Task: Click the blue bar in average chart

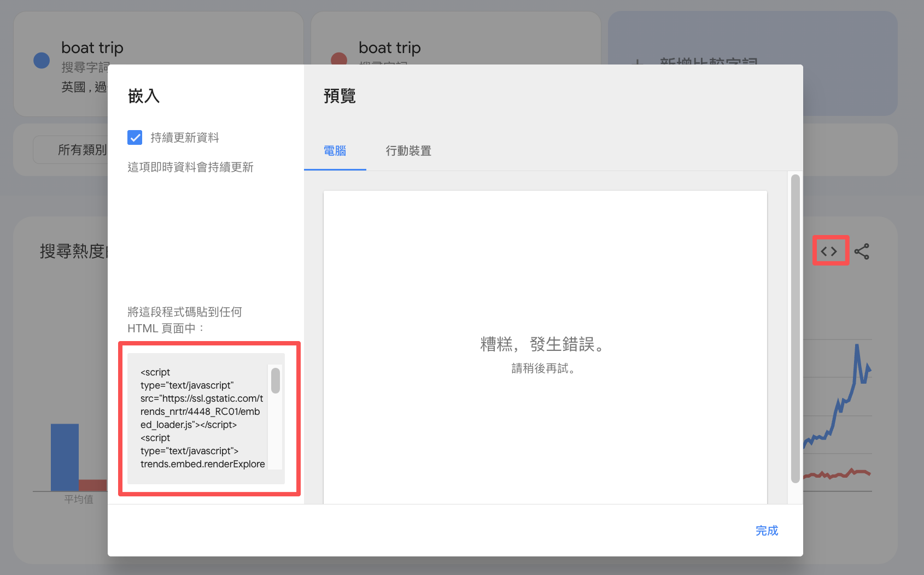Action: point(65,457)
